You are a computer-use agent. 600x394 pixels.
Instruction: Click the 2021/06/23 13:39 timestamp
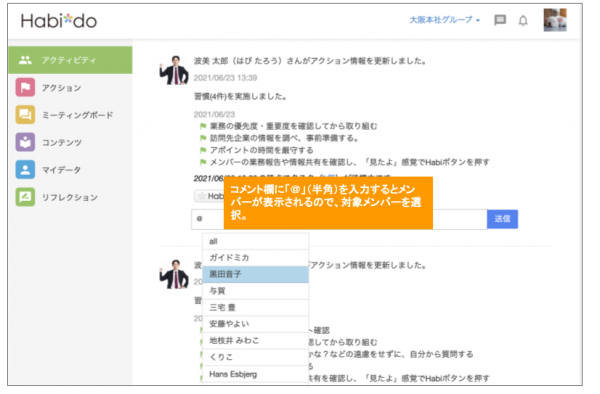pyautogui.click(x=225, y=78)
